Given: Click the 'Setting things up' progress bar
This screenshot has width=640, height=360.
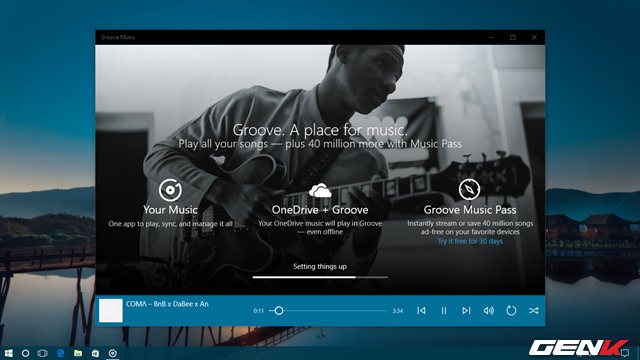Looking at the screenshot, I should click(x=320, y=277).
